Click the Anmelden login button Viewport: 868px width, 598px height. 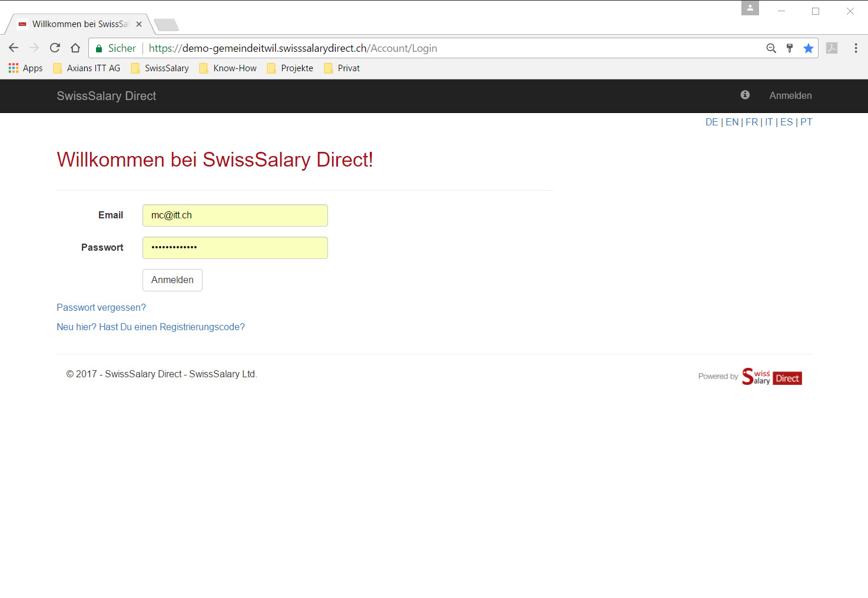(173, 280)
